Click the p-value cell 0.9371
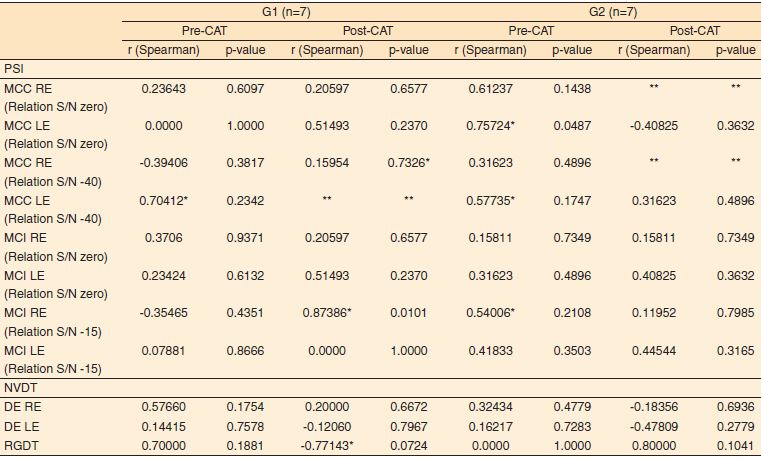The image size is (761, 458). pos(245,237)
